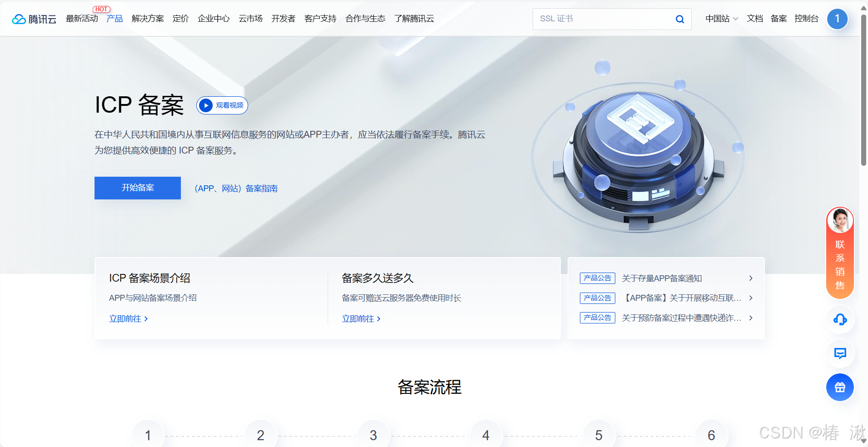Open the 合作与生态 menu
868x447 pixels.
pos(365,19)
